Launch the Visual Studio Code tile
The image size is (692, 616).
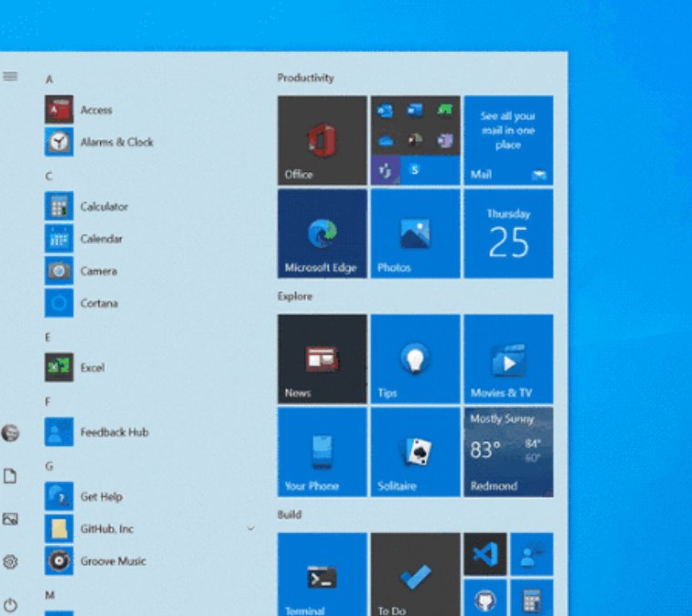pos(485,554)
